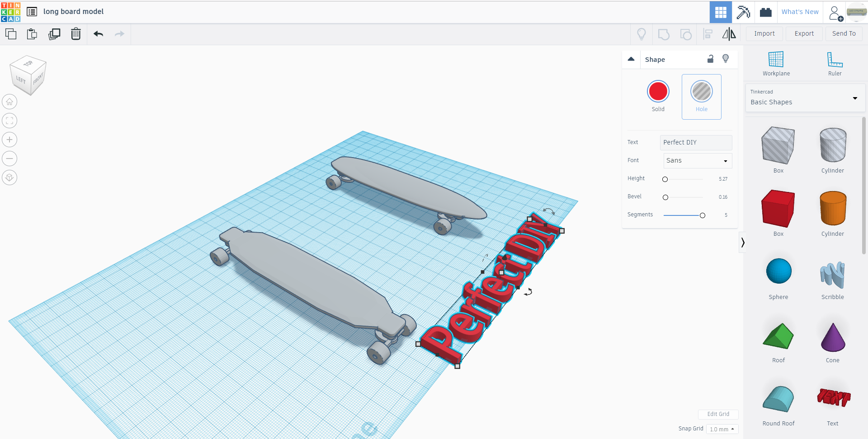The image size is (868, 439).
Task: Switch perspective view cube icon
Action: pos(9,178)
